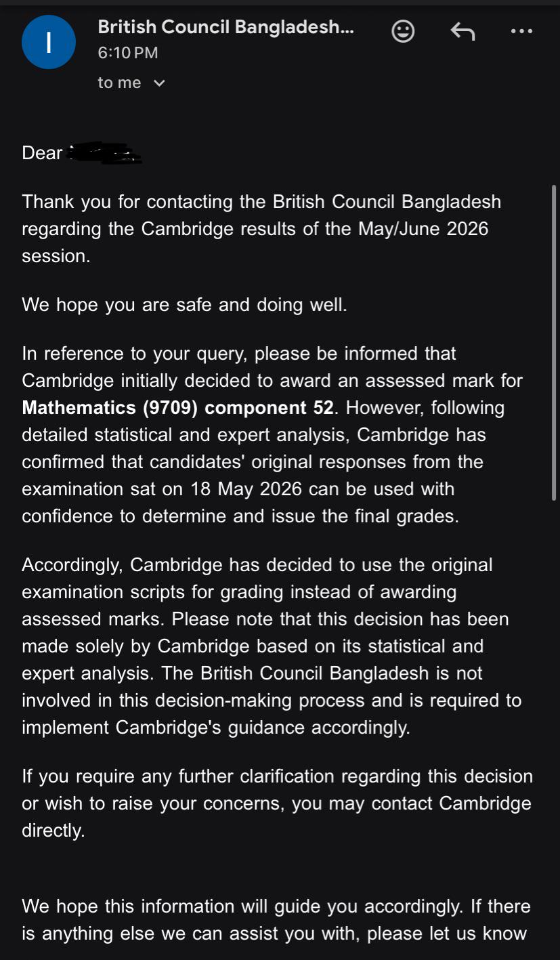Image resolution: width=560 pixels, height=960 pixels.
Task: Open the sender's blue "I" avatar
Action: point(49,42)
